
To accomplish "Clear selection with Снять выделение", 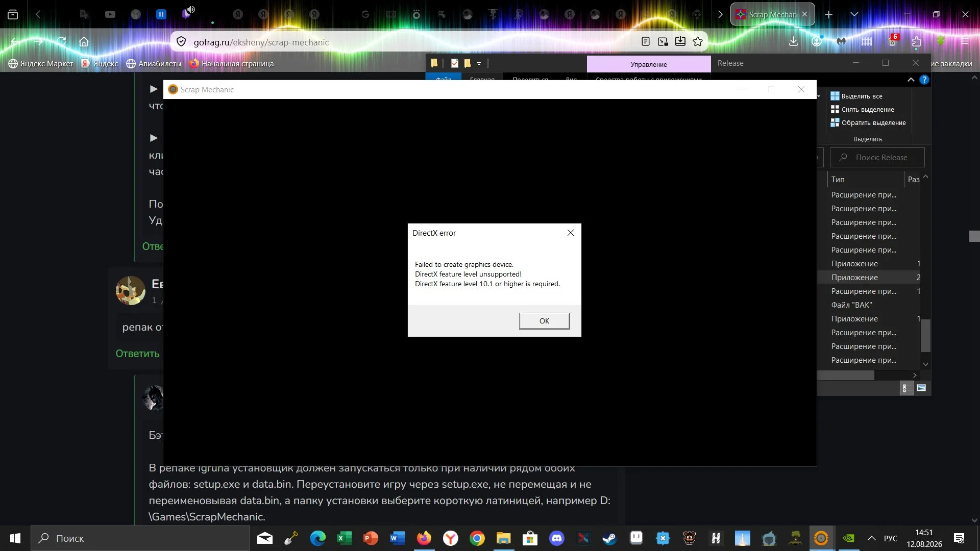I will pos(863,109).
